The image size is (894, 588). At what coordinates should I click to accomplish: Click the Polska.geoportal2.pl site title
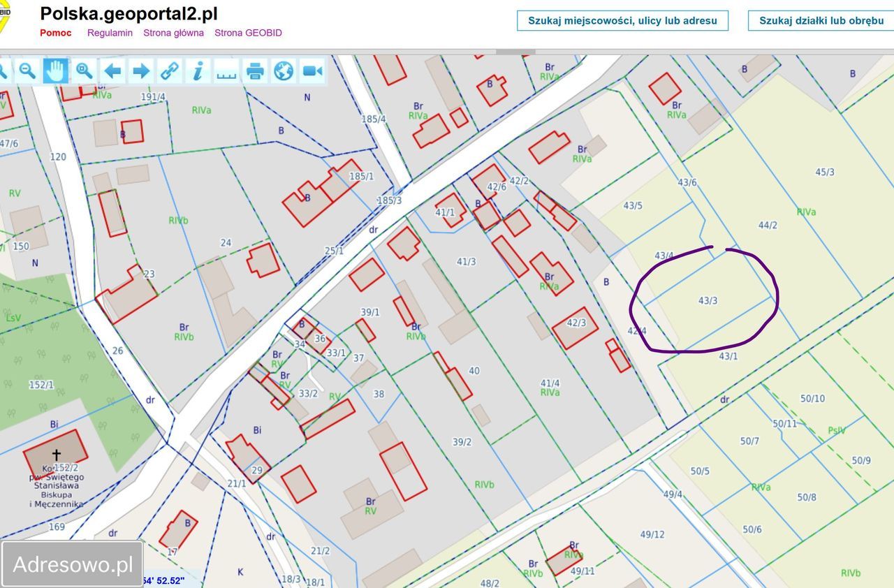point(129,14)
